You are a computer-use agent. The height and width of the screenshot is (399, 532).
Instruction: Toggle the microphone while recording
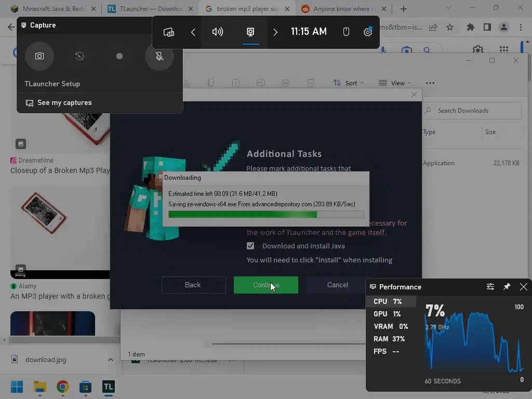[x=159, y=56]
